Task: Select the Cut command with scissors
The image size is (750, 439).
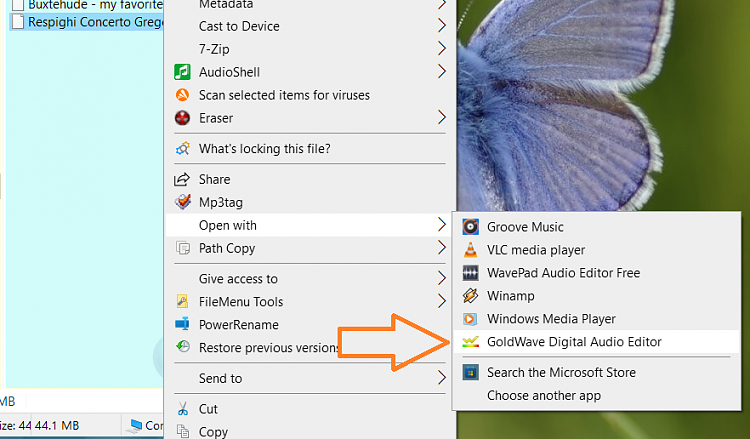Action: 208,409
